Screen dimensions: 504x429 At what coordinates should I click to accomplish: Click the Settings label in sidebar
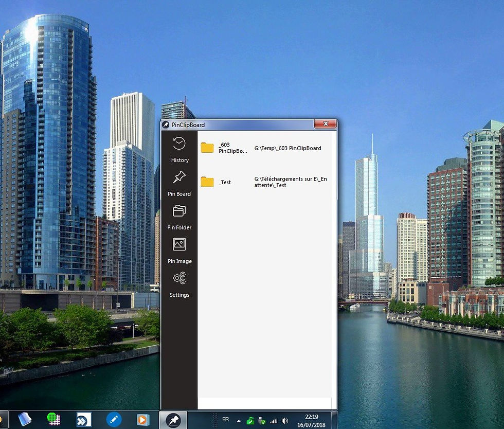click(x=179, y=295)
